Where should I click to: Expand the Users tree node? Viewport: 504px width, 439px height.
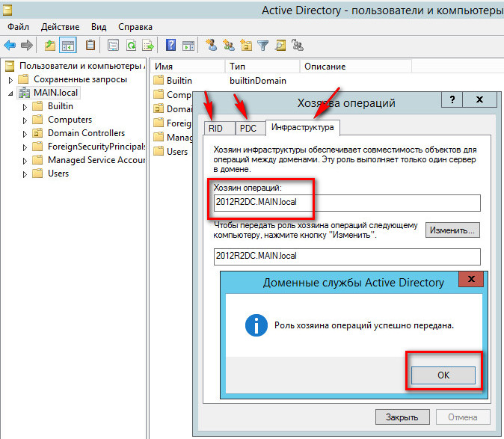(25, 175)
